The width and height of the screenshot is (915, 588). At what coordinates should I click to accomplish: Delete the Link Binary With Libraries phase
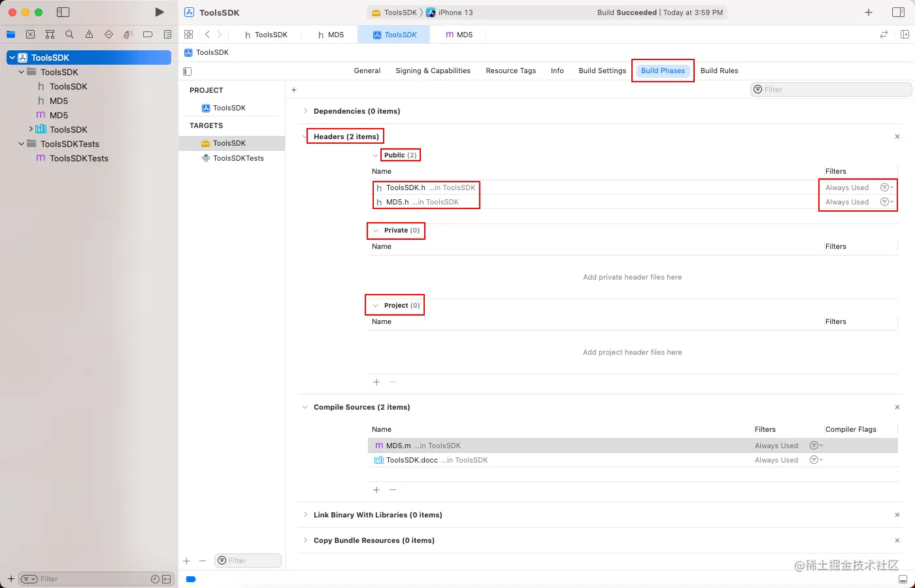897,515
